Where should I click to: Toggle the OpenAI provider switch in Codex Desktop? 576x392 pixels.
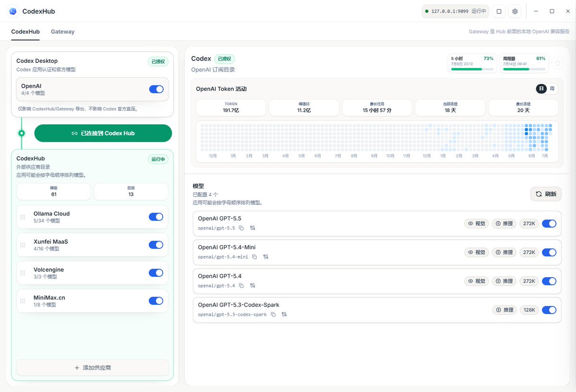156,89
